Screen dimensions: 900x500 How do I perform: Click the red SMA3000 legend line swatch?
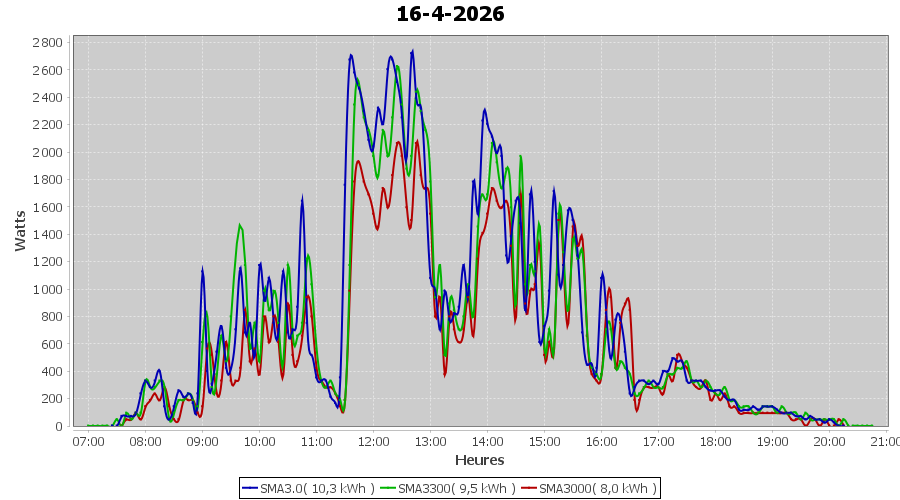pyautogui.click(x=529, y=488)
